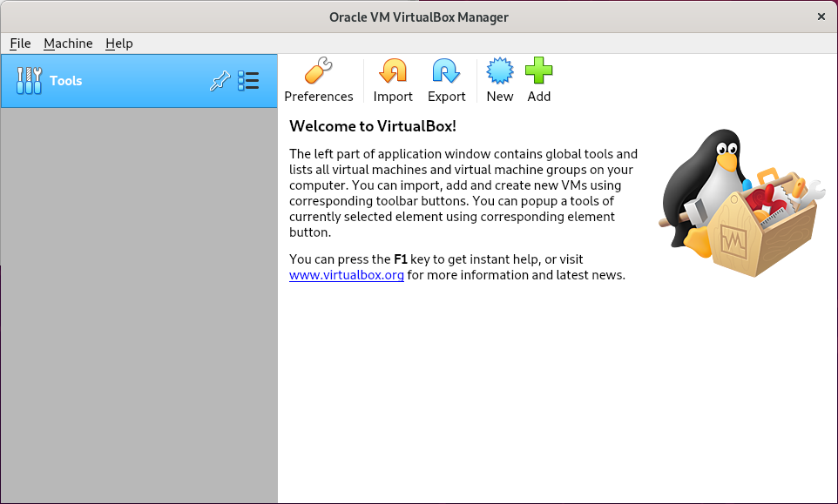The image size is (838, 504).
Task: Open the File menu
Action: [20, 44]
